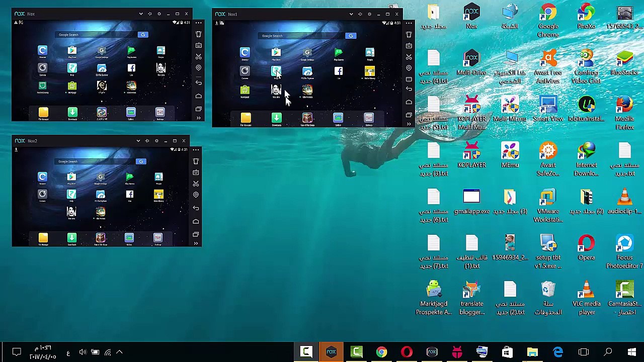Click blue G search button in Nox

click(143, 35)
